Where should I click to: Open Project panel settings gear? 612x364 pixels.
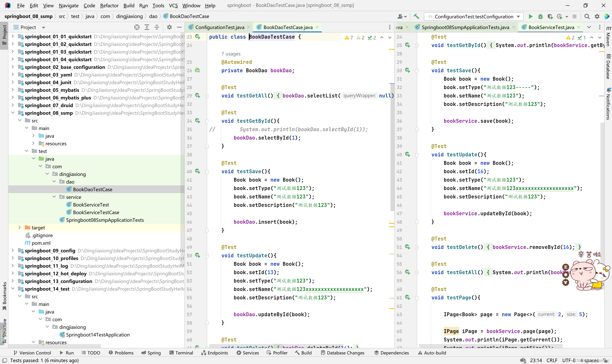169,27
